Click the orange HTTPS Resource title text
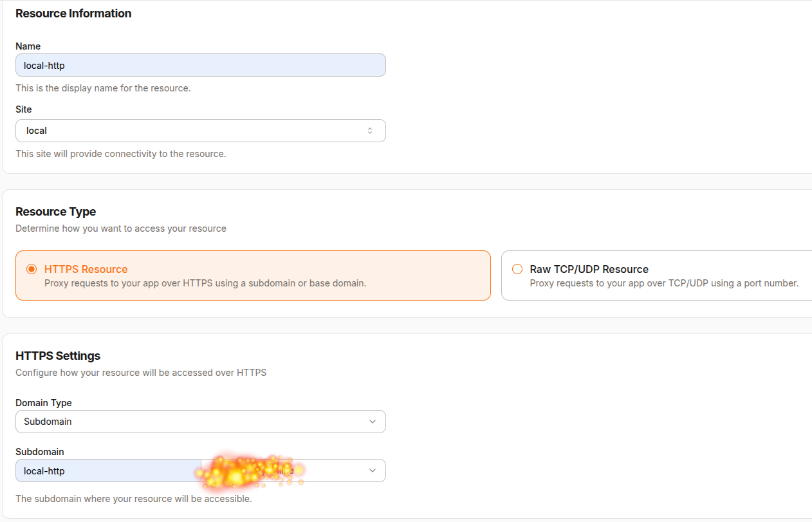 point(86,269)
